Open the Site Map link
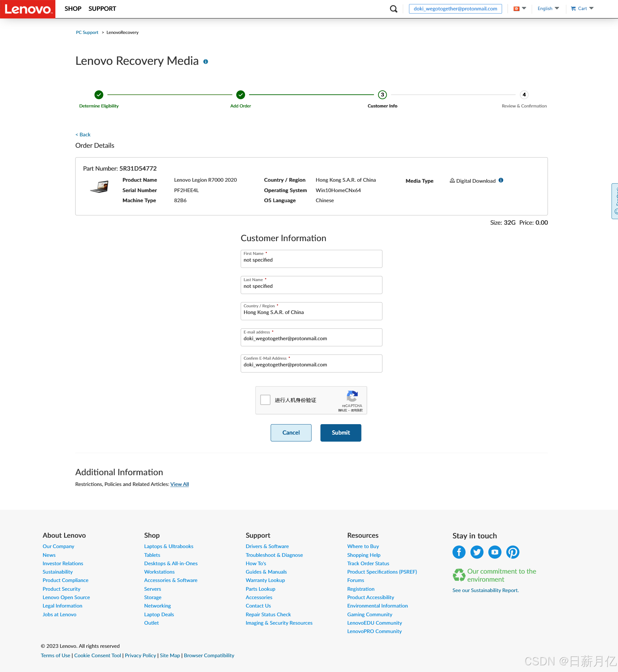 pos(170,656)
